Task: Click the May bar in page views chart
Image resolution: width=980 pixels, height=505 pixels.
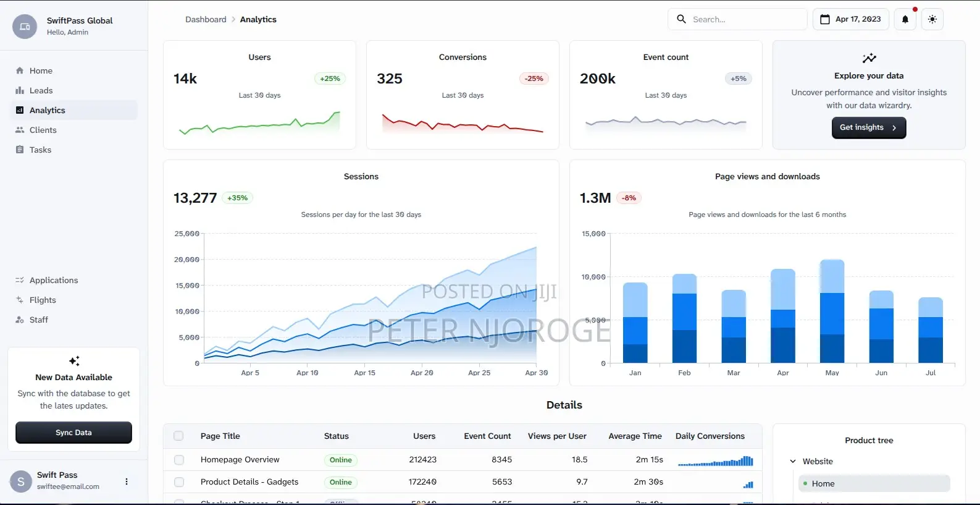Action: pos(832,311)
